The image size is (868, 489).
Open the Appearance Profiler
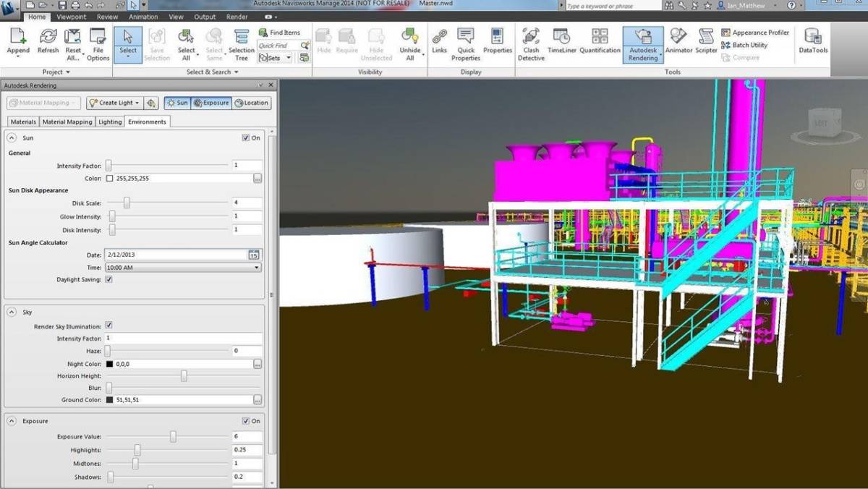coord(755,33)
